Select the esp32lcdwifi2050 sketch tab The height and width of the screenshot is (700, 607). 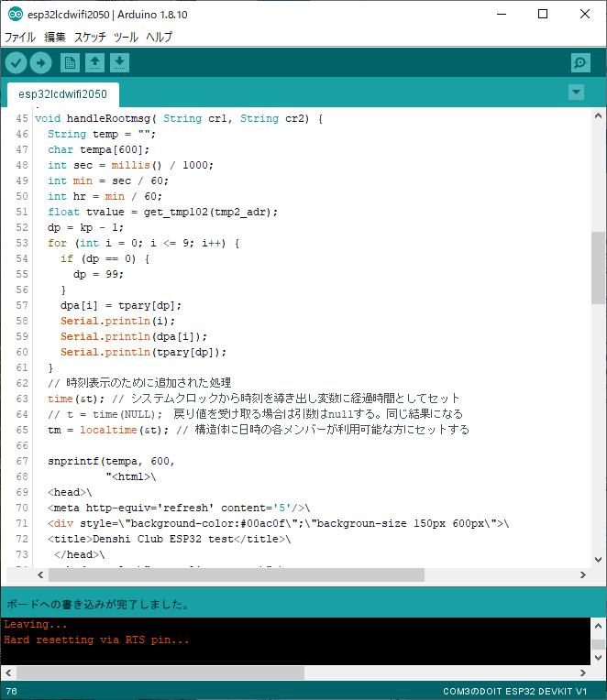point(62,94)
